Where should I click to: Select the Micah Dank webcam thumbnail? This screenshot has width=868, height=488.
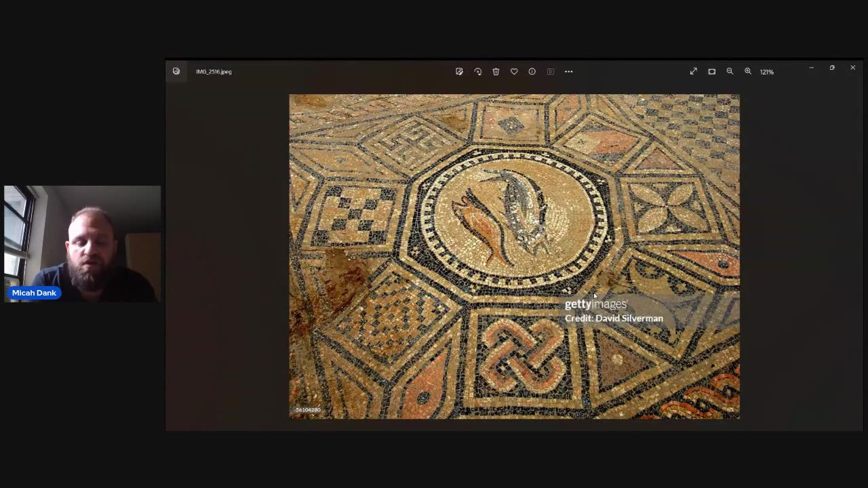click(82, 244)
